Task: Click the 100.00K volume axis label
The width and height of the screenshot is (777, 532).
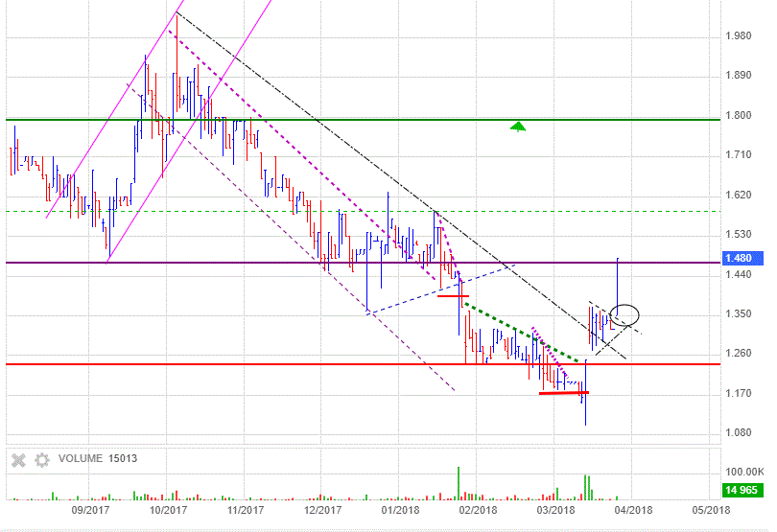Action: pos(744,472)
